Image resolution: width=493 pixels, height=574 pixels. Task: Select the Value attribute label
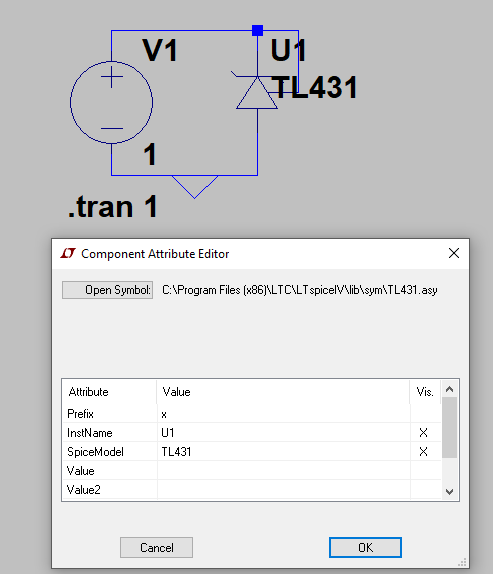click(x=81, y=471)
